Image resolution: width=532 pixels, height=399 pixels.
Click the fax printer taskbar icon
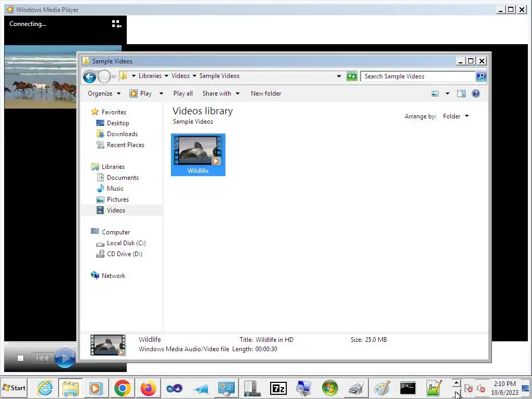coord(356,388)
